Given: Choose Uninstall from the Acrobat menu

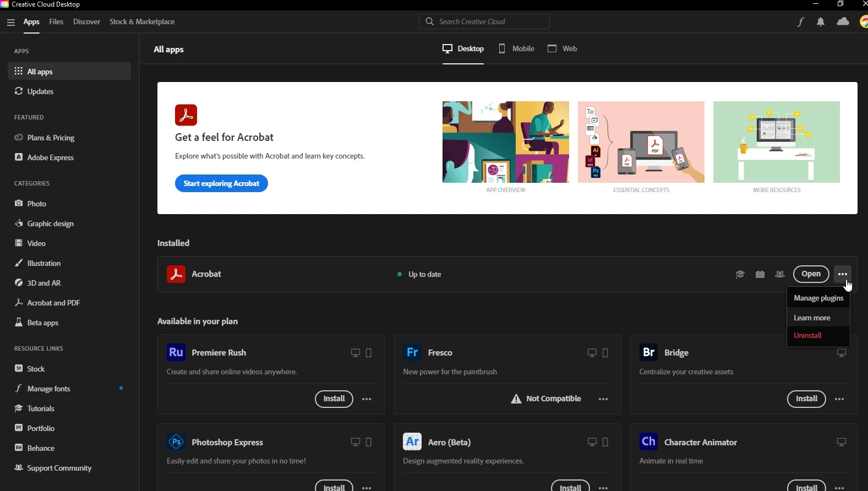Looking at the screenshot, I should pos(818,335).
